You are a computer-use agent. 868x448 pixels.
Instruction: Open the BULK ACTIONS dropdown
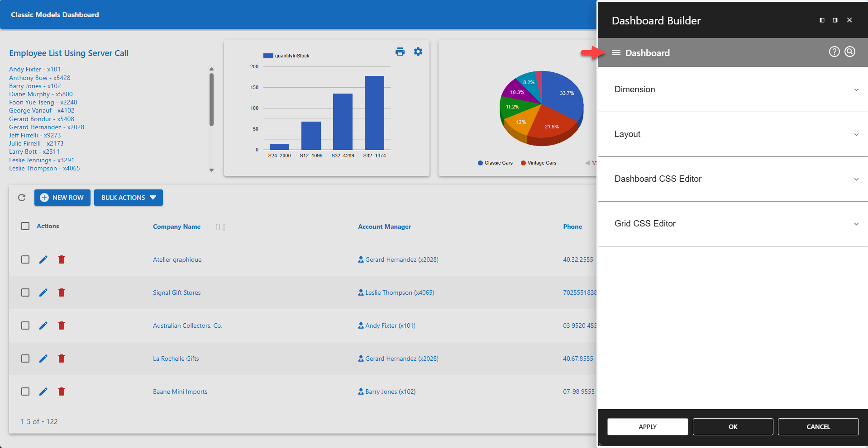tap(128, 198)
